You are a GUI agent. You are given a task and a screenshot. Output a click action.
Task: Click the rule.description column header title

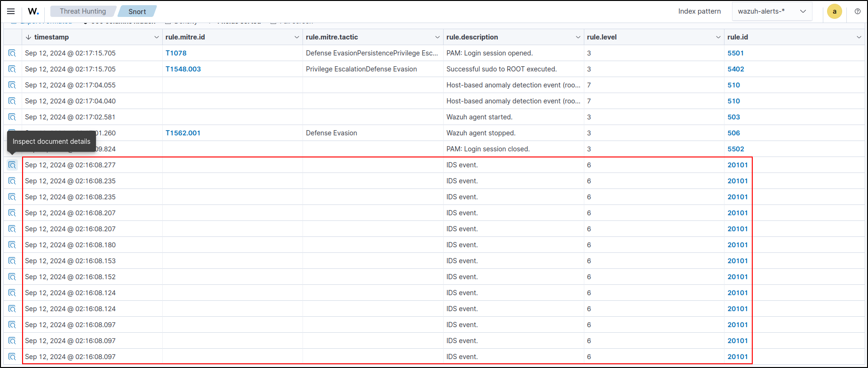pyautogui.click(x=472, y=37)
